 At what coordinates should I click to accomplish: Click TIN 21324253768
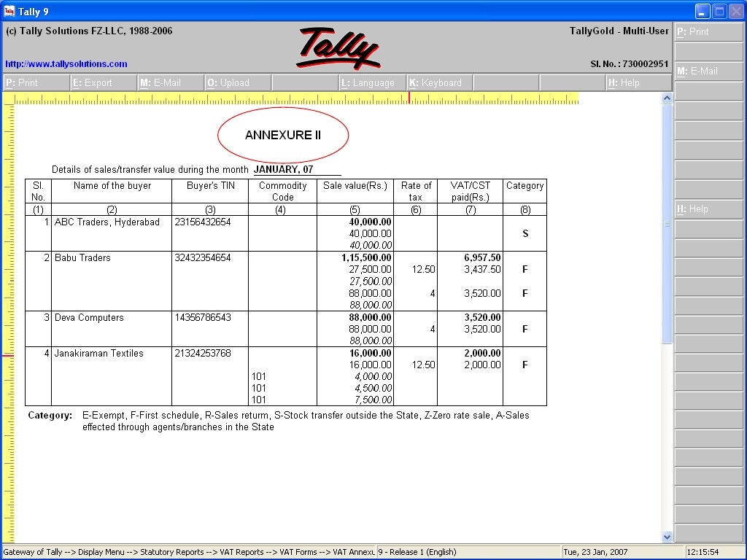(x=203, y=354)
